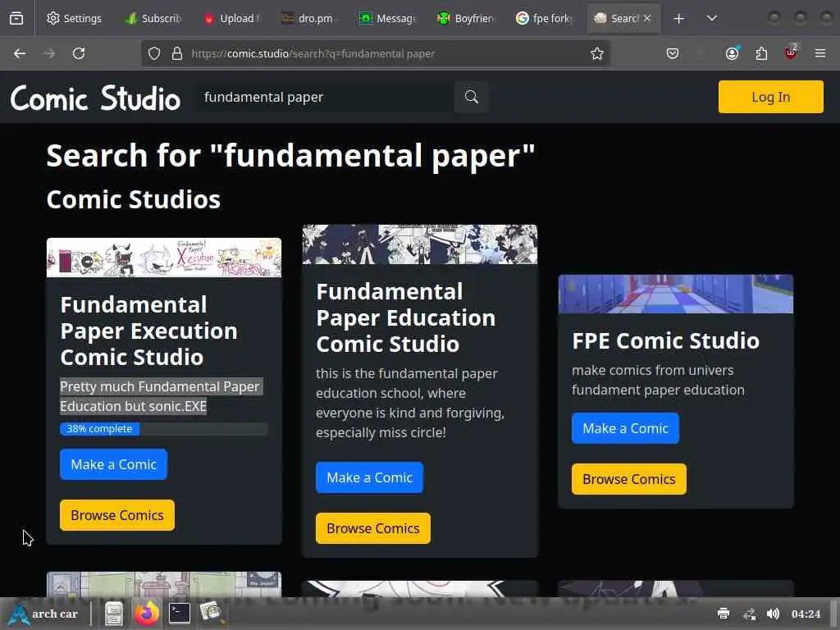Click the browser URL address bar

click(375, 53)
